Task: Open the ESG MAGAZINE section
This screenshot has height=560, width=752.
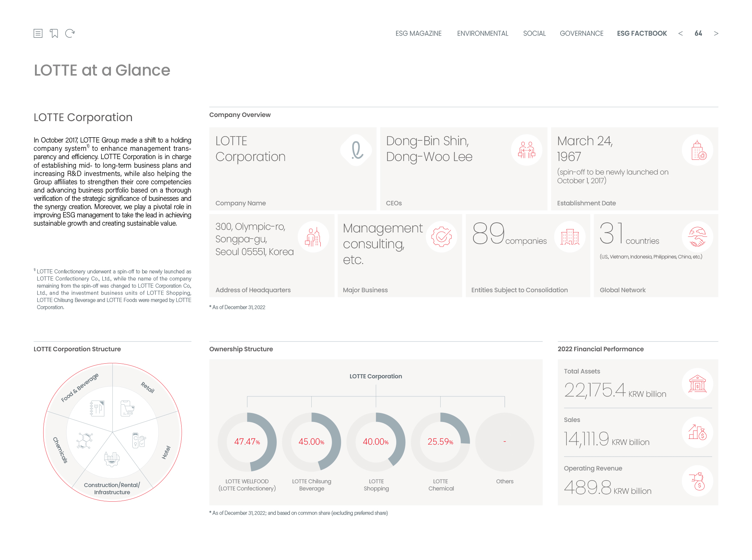Action: coord(418,33)
